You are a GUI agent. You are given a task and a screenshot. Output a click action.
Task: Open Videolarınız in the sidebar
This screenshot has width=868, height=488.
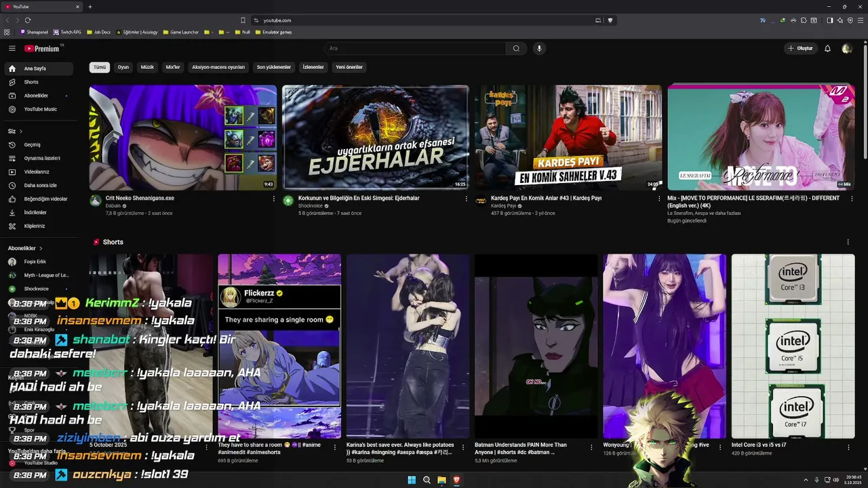[x=38, y=171]
